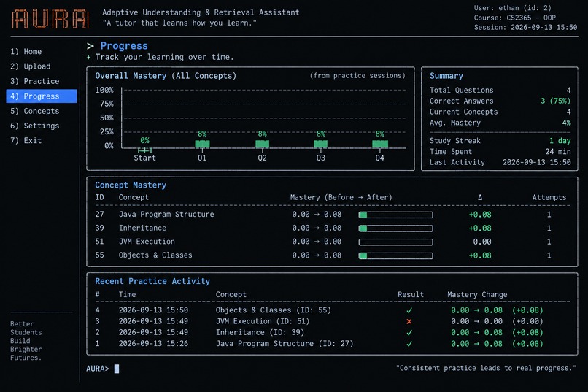
Task: Click '(from practice sessions)' chart note
Action: pyautogui.click(x=357, y=76)
